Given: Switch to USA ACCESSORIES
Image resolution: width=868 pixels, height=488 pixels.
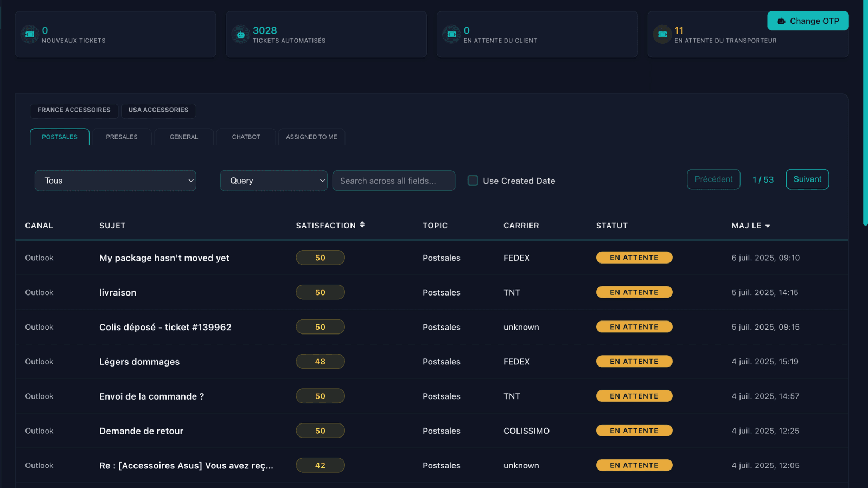Looking at the screenshot, I should (158, 111).
